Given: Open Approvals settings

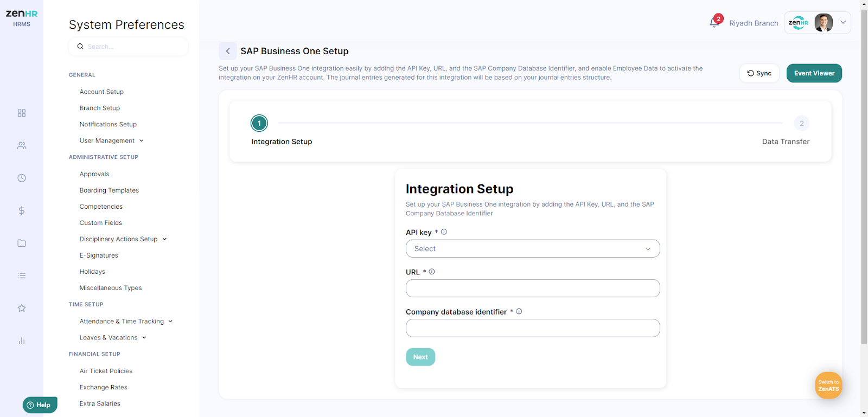Looking at the screenshot, I should [x=94, y=174].
